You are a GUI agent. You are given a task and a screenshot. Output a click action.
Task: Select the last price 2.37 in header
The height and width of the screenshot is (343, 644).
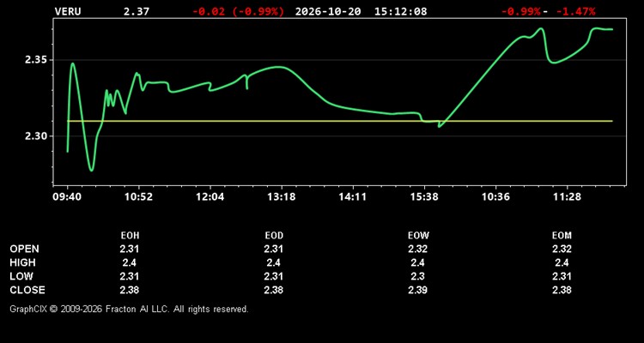click(x=137, y=11)
